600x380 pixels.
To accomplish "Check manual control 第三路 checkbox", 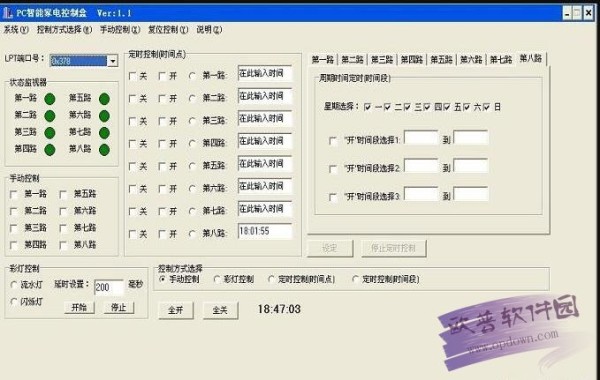I will point(14,228).
